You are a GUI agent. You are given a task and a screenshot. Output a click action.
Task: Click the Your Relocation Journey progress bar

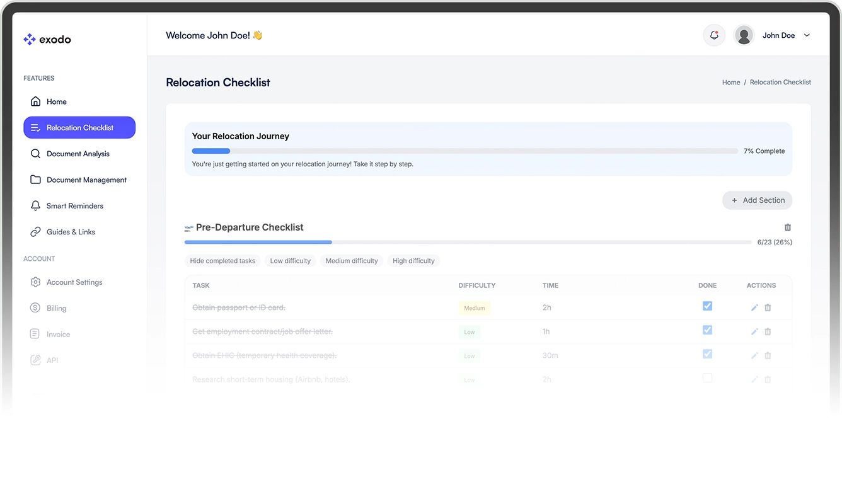pyautogui.click(x=465, y=151)
